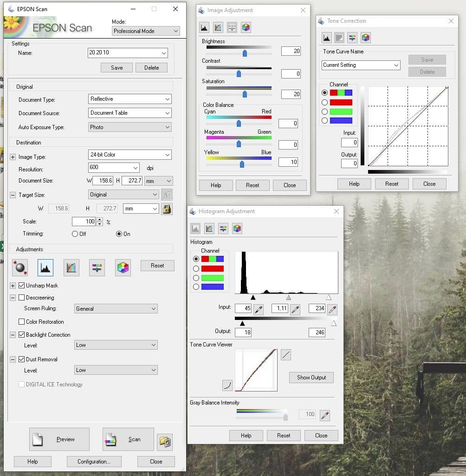Image resolution: width=466 pixels, height=476 pixels.
Task: Switch to Image Adjustment tab in Tone Correction
Action: click(352, 38)
